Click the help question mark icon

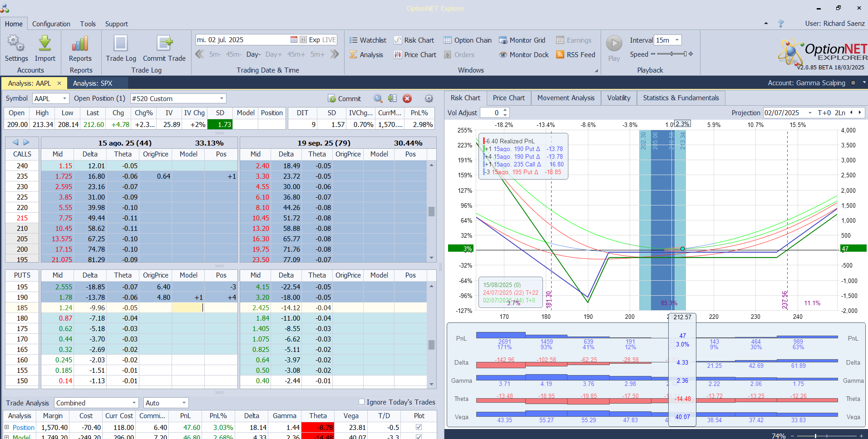[781, 23]
